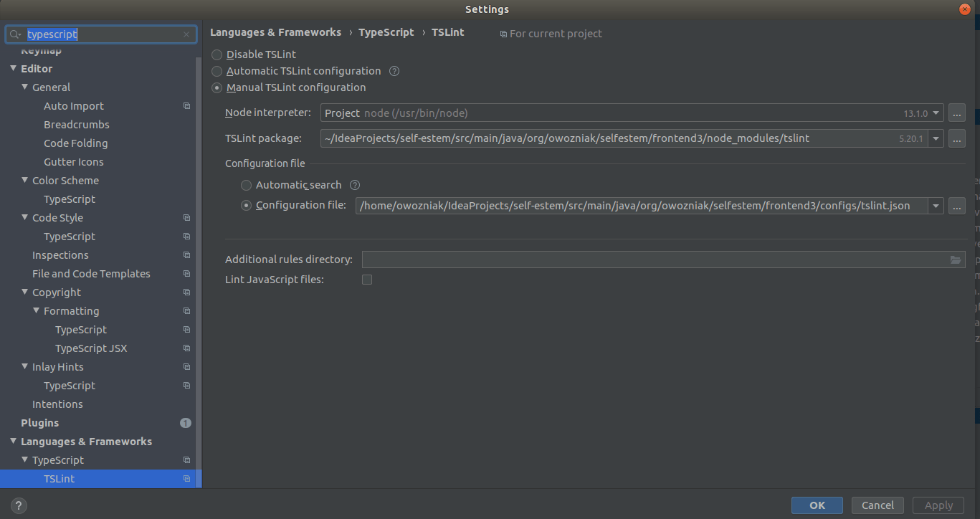980x519 pixels.
Task: Open Plugins settings page
Action: [x=40, y=423]
